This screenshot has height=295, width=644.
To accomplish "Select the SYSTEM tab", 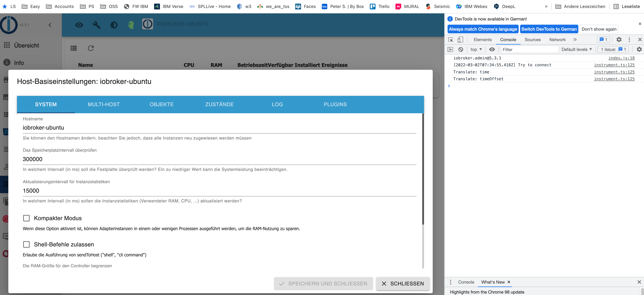I will [x=46, y=104].
